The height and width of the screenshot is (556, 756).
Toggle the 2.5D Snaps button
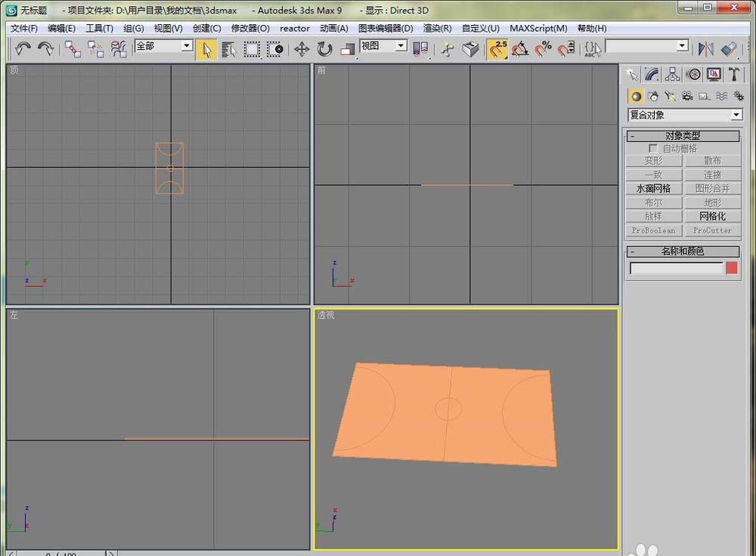497,49
